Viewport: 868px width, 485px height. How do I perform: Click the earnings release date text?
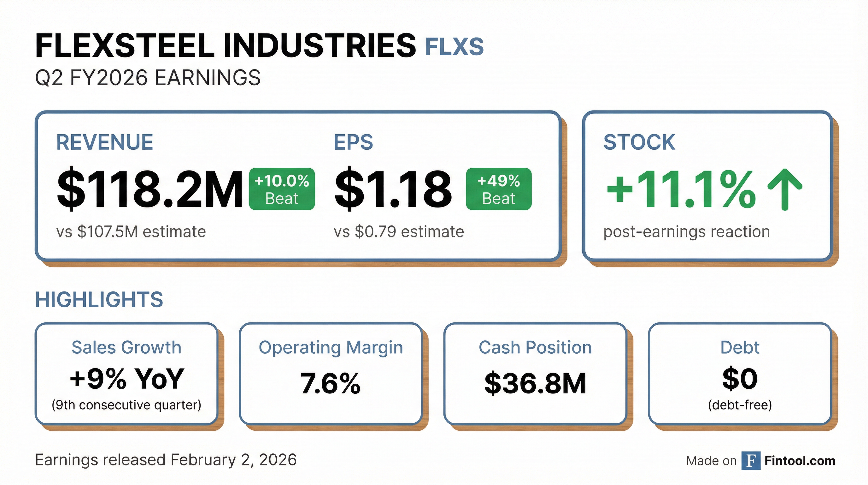coord(166,460)
